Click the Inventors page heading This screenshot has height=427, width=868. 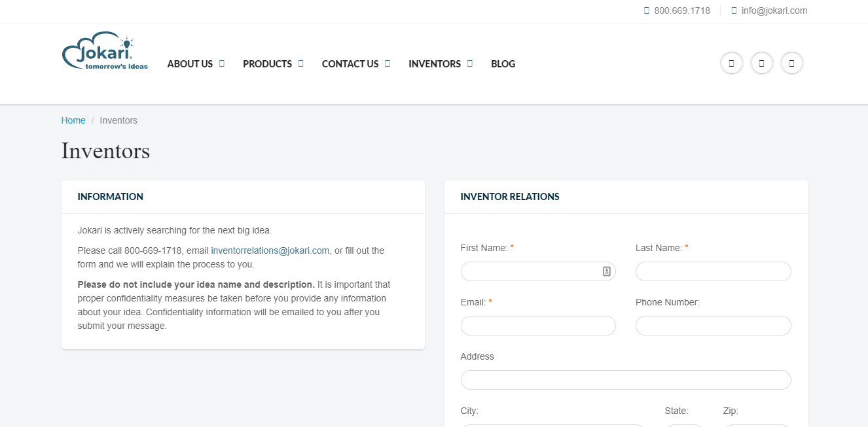click(105, 151)
